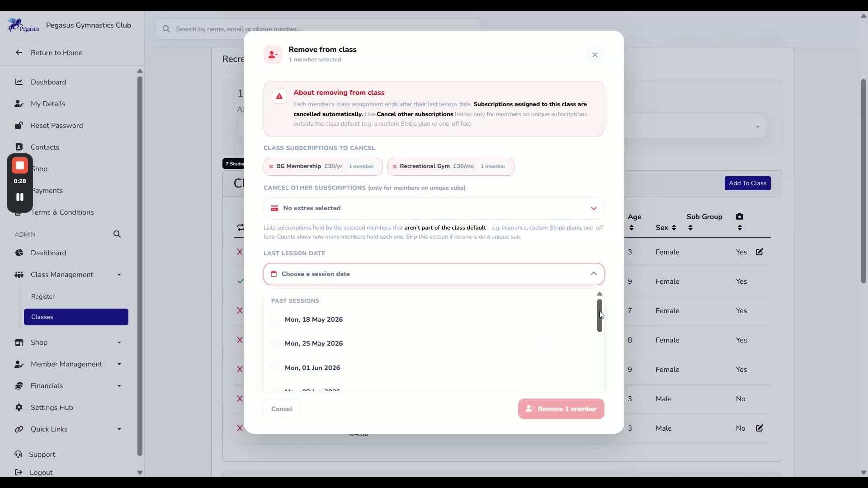Click the edit icon on the first Female row
This screenshot has height=488, width=868.
tap(759, 252)
